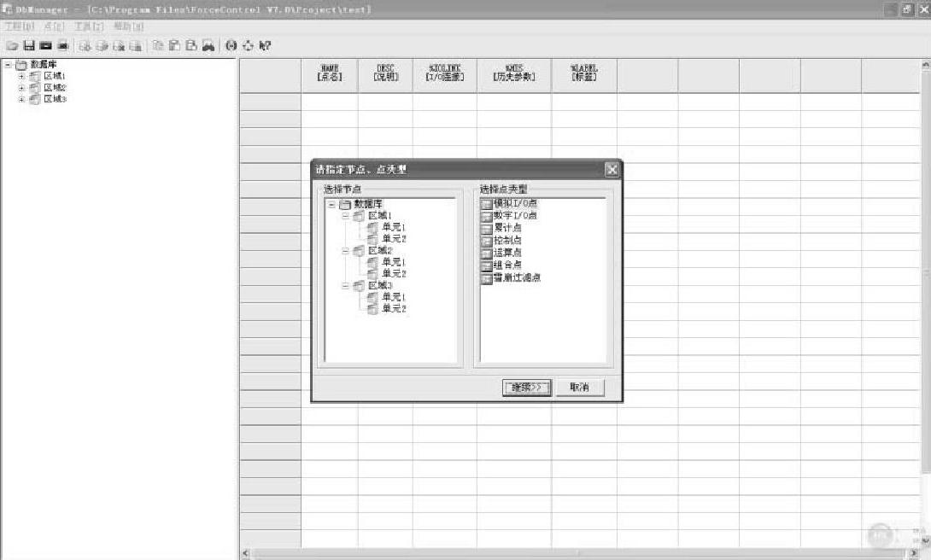This screenshot has height=560, width=931.
Task: Select 区域1 label in the main tree
Action: (55, 77)
